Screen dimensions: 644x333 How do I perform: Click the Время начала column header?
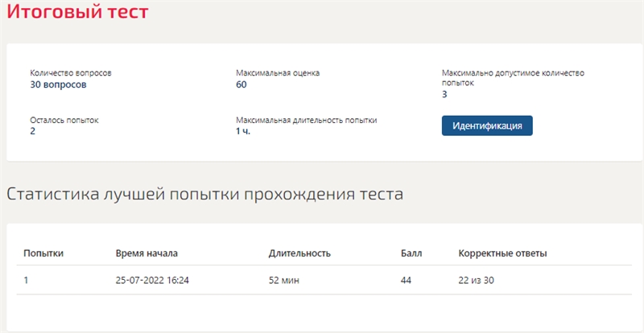click(x=147, y=253)
